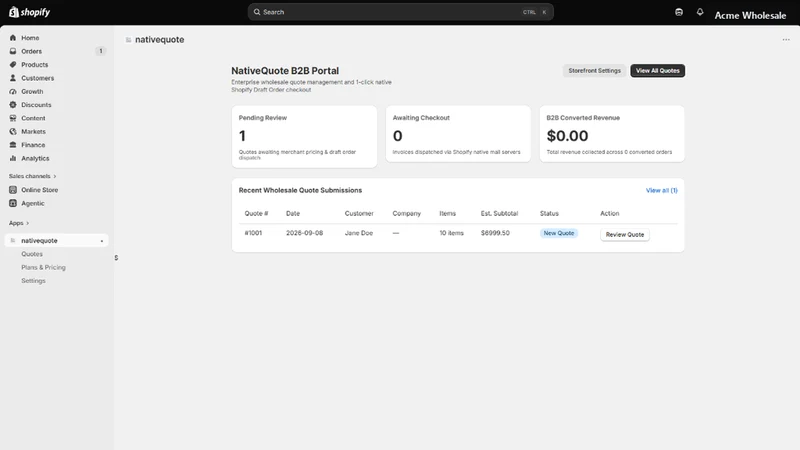
Task: Select the Products tag icon
Action: coord(13,65)
